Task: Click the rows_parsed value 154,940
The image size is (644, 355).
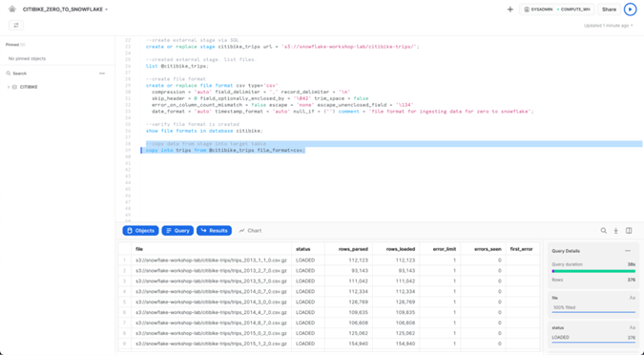Action: coord(358,344)
